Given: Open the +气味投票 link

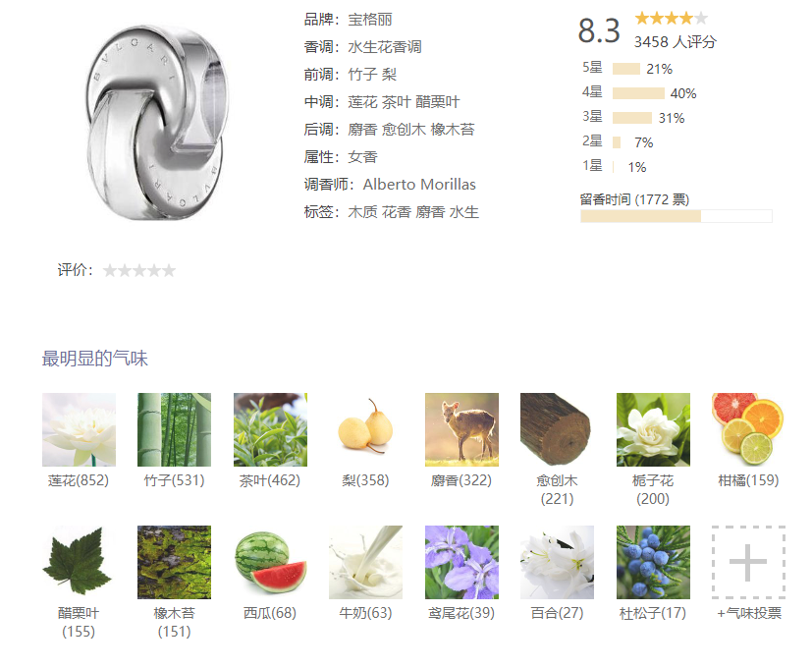Looking at the screenshot, I should pos(749,613).
